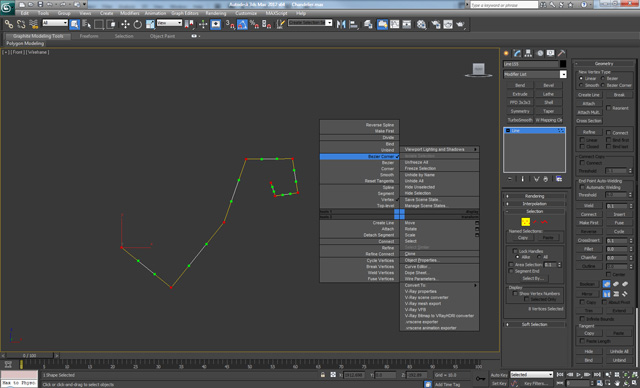Choose Refine Connect in quad menu
Screen dimensions: 640x388
pyautogui.click(x=359, y=254)
